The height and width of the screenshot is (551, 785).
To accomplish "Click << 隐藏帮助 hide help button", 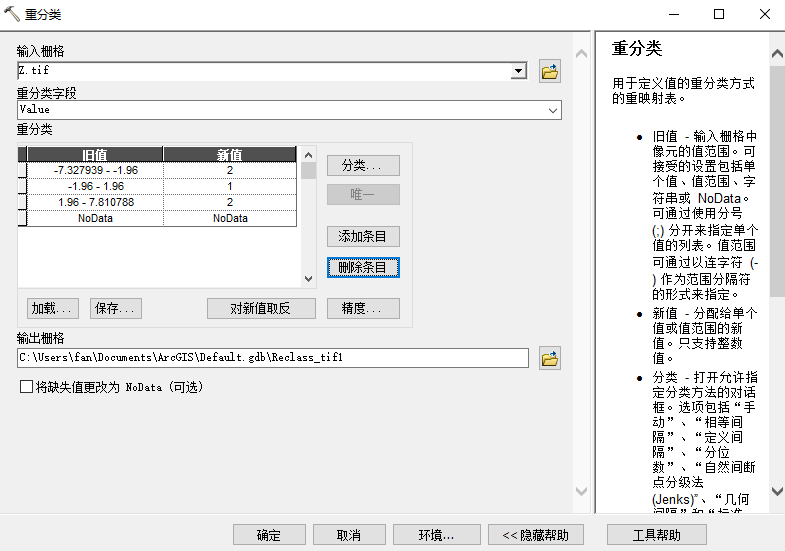I will (536, 535).
